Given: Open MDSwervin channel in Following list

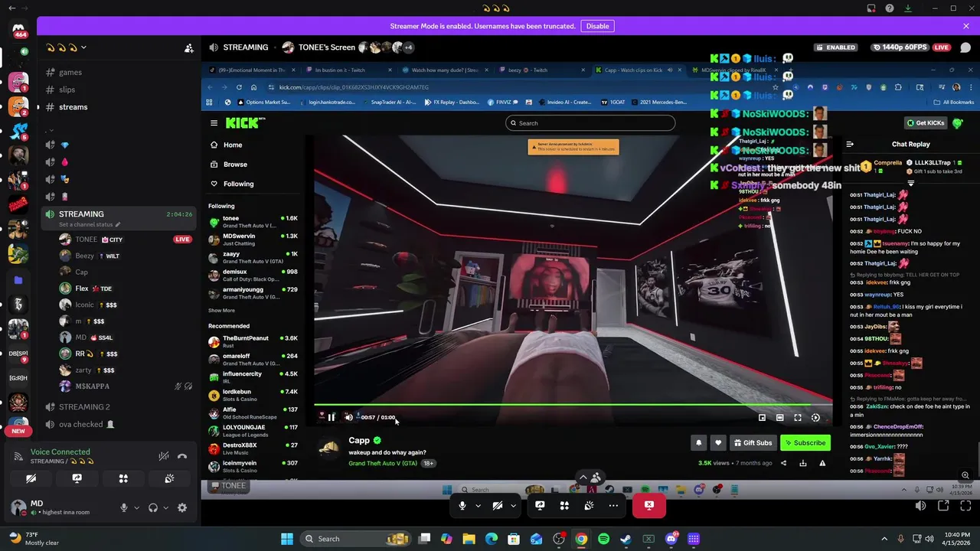Looking at the screenshot, I should tap(253, 240).
